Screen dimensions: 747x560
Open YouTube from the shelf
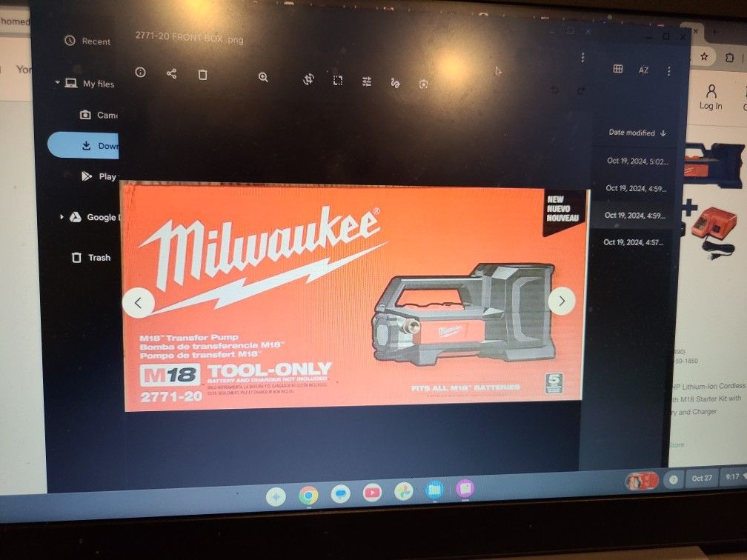click(x=372, y=492)
